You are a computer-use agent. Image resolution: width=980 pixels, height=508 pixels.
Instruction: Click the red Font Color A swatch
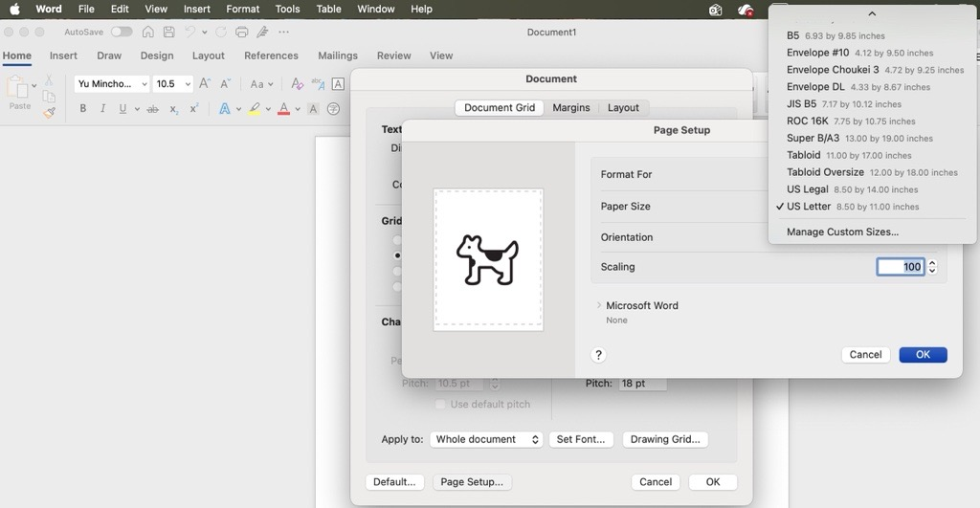283,109
